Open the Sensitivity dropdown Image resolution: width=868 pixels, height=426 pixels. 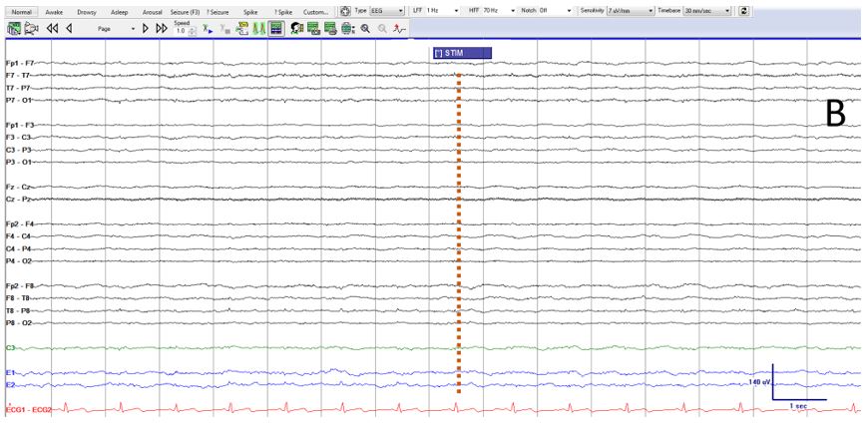pyautogui.click(x=631, y=11)
